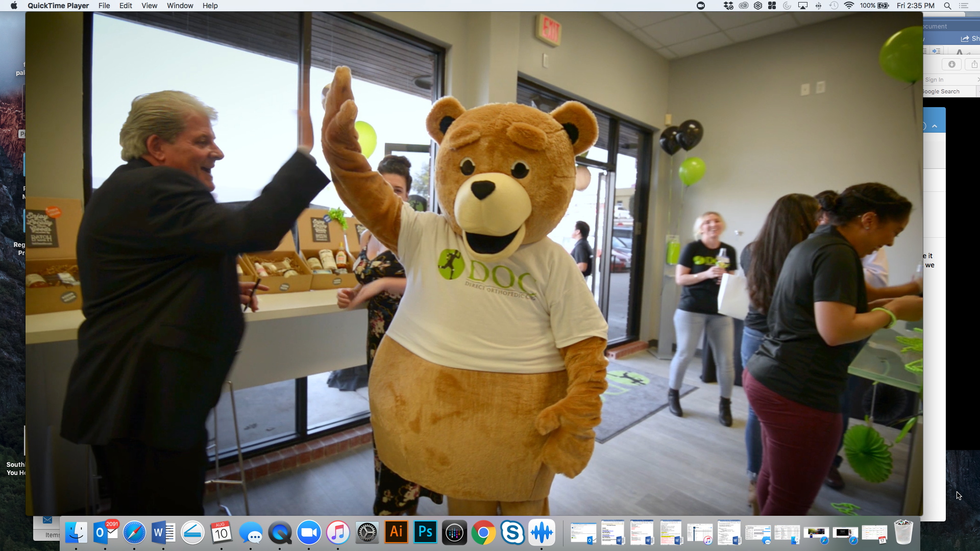The height and width of the screenshot is (551, 980).
Task: Click the Dropbox sync menu bar icon
Action: (728, 6)
